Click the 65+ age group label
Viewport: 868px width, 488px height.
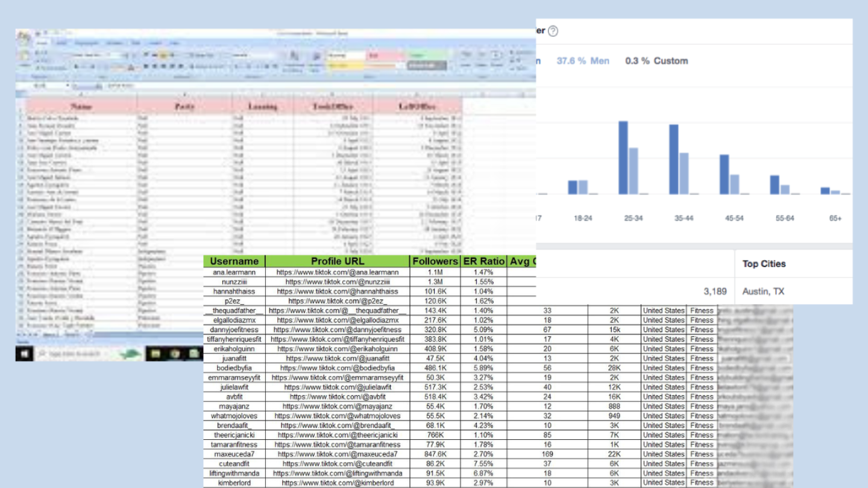[835, 218]
